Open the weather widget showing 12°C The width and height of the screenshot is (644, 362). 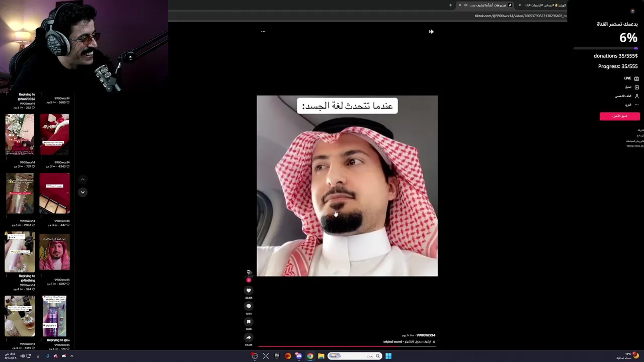pyautogui.click(x=628, y=356)
